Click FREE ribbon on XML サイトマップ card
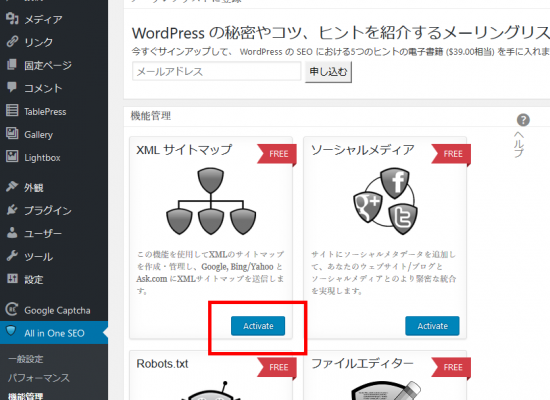Viewport: 550px width, 400px height. click(277, 154)
